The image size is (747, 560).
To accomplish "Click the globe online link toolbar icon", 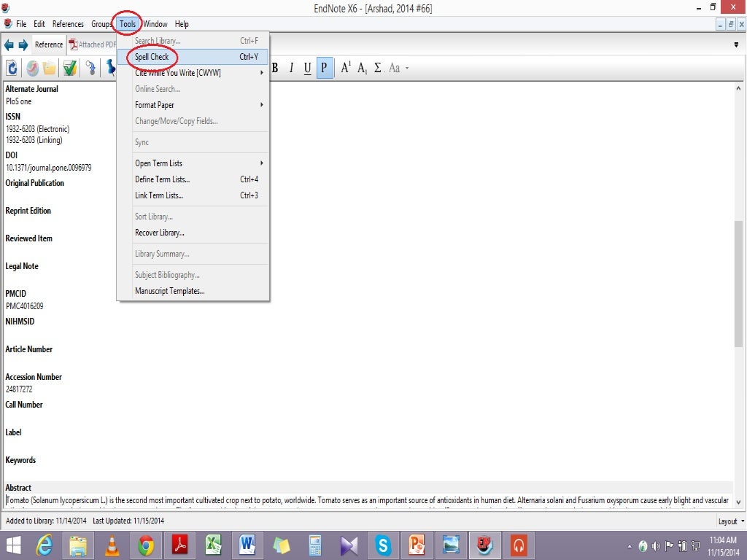I will 32,68.
